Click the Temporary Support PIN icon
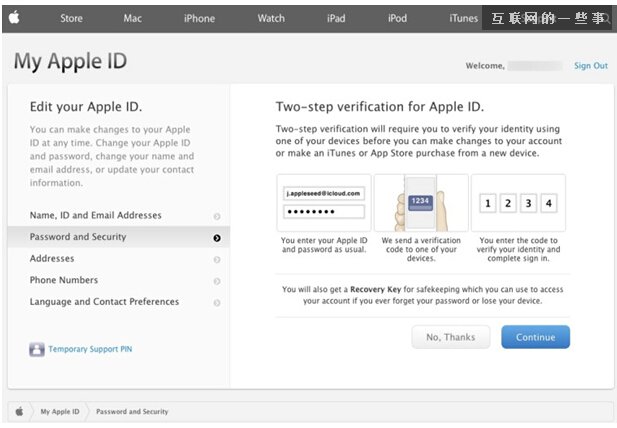617x428 pixels. click(x=37, y=350)
